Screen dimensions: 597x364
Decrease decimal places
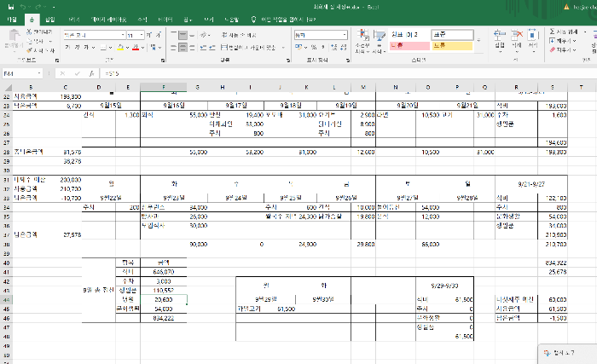coord(343,47)
